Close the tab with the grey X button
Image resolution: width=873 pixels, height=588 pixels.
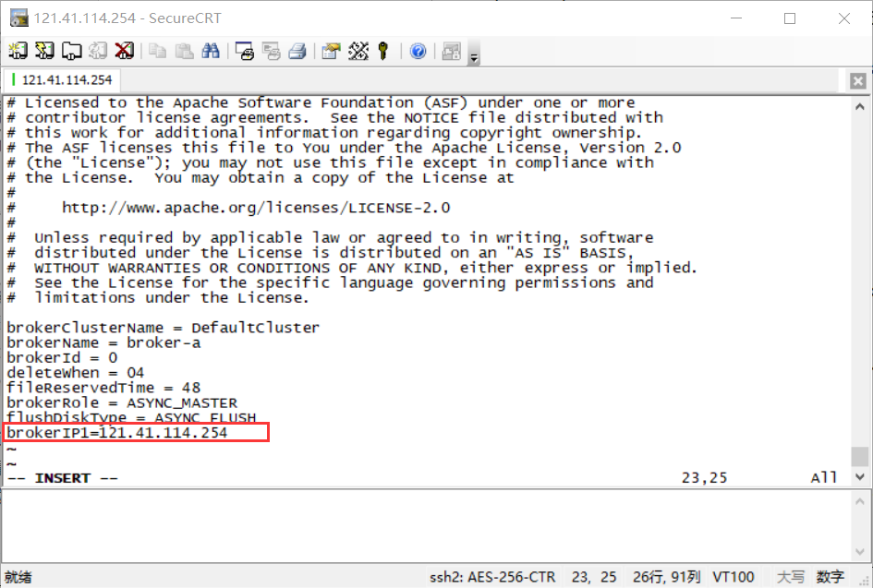[858, 81]
